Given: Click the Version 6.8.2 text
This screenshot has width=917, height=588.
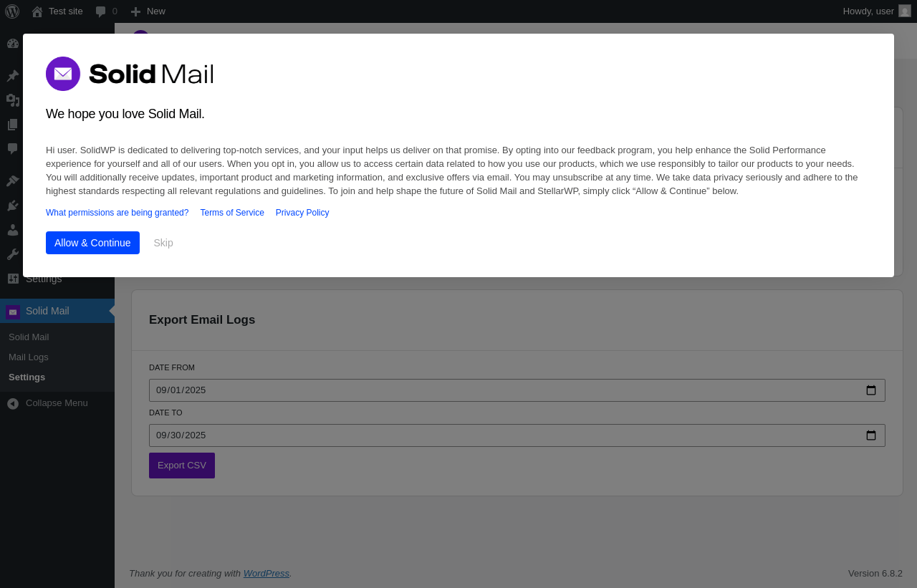Looking at the screenshot, I should pyautogui.click(x=875, y=574).
